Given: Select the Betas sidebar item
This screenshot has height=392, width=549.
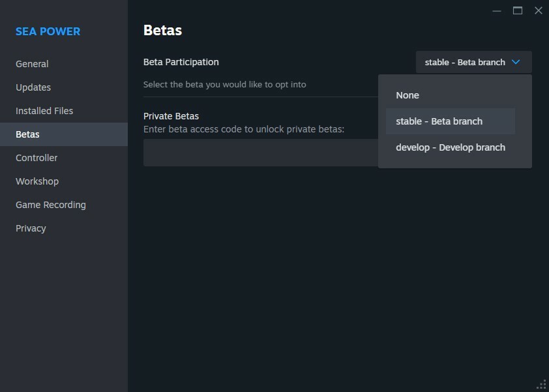Looking at the screenshot, I should pos(28,134).
